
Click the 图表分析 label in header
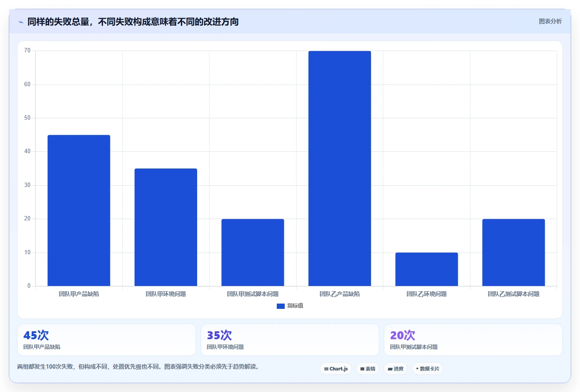(550, 21)
